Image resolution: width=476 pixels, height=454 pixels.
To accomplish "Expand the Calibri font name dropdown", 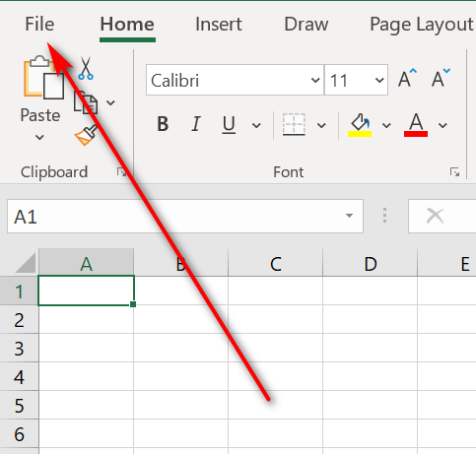I will click(x=315, y=80).
